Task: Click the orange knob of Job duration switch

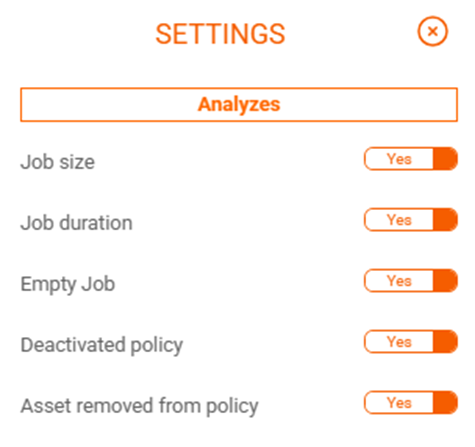Action: tap(445, 220)
